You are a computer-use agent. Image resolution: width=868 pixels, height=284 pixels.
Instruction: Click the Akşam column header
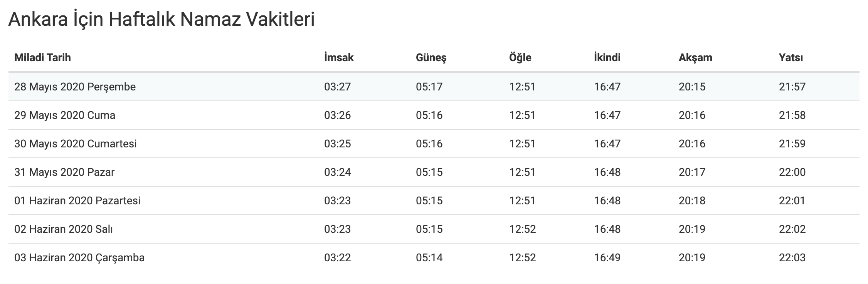pyautogui.click(x=695, y=58)
